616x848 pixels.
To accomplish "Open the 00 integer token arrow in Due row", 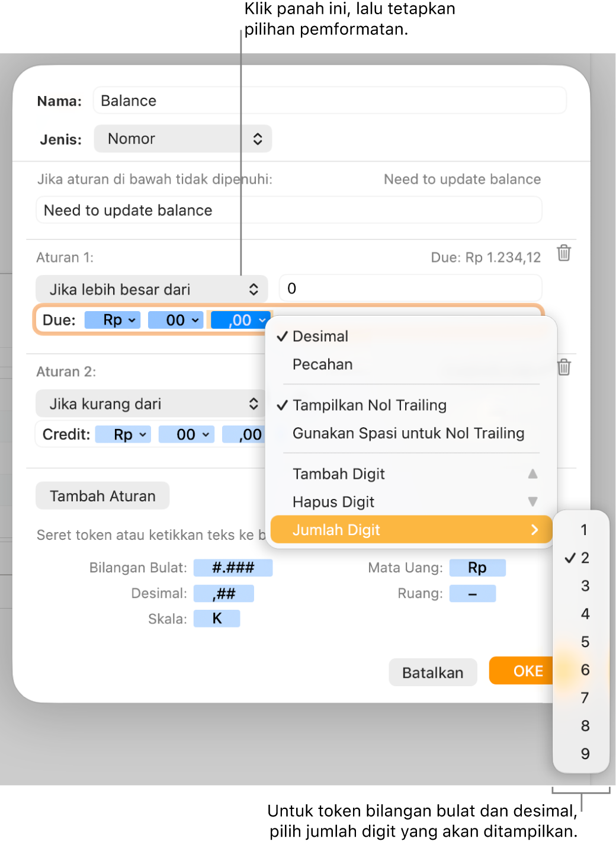I will [x=195, y=320].
